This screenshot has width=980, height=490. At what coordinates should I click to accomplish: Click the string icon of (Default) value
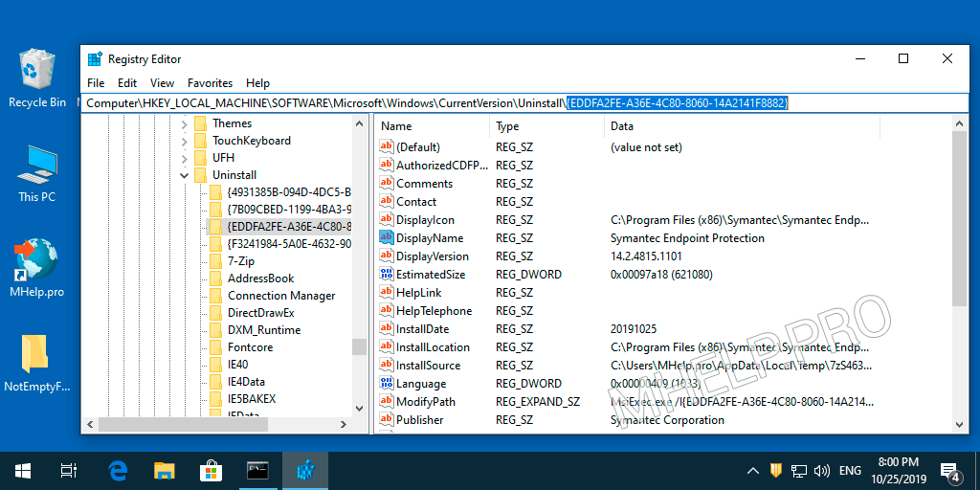click(387, 146)
